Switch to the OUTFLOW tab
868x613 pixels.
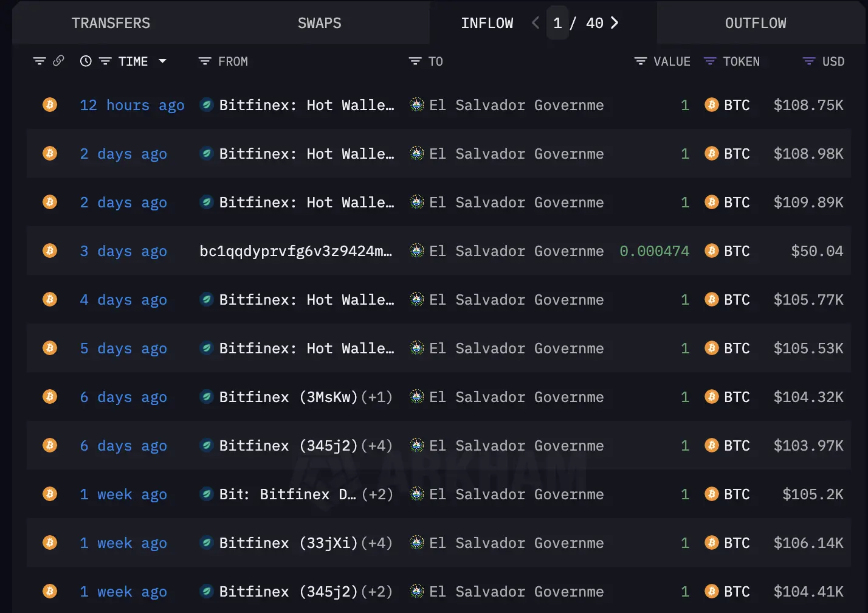pos(756,23)
